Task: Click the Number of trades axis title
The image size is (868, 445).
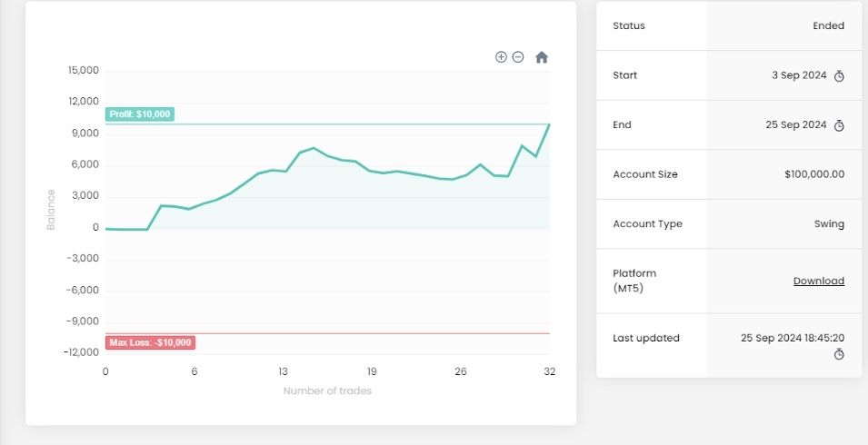Action: (327, 391)
